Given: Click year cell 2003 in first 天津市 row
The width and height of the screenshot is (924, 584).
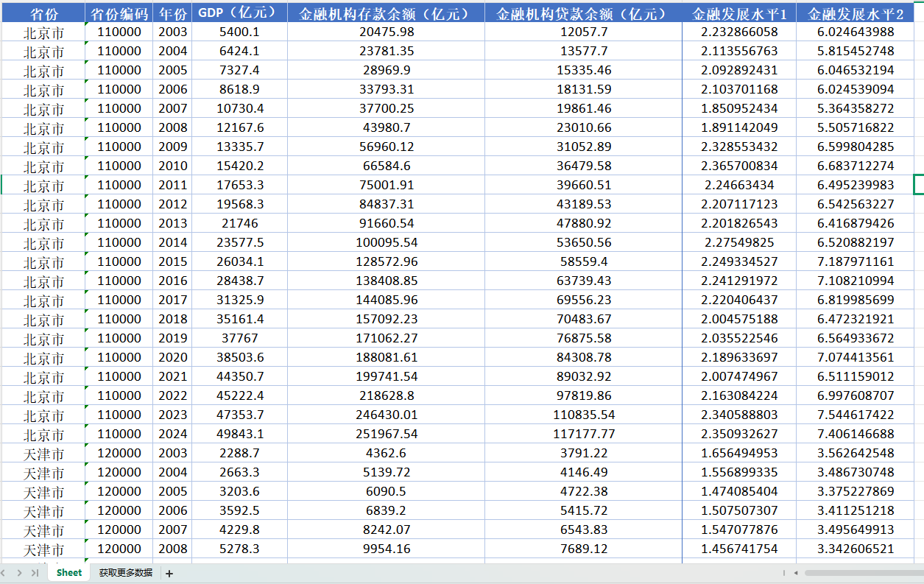Looking at the screenshot, I should (x=172, y=454).
